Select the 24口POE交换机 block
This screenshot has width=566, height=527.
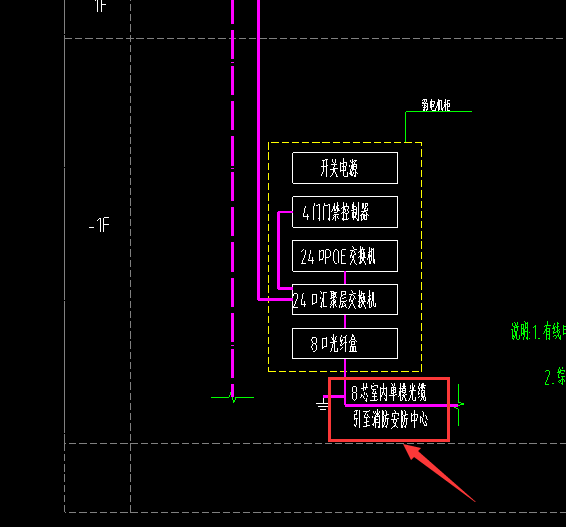pos(345,256)
